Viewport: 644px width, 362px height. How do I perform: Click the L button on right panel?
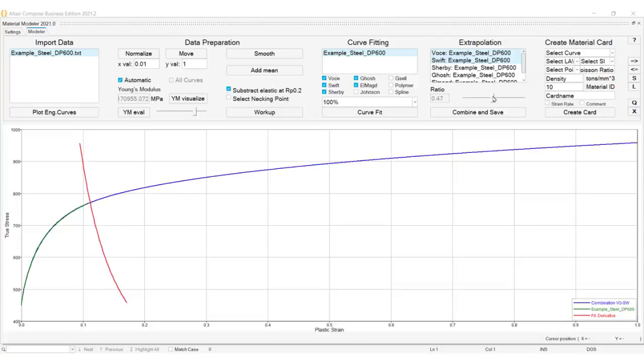pyautogui.click(x=634, y=87)
